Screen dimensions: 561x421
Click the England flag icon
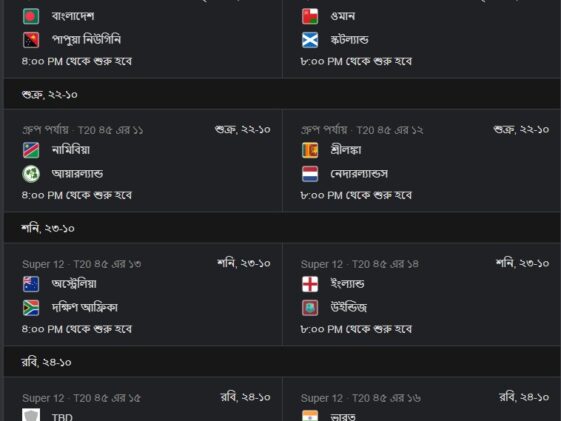point(310,284)
